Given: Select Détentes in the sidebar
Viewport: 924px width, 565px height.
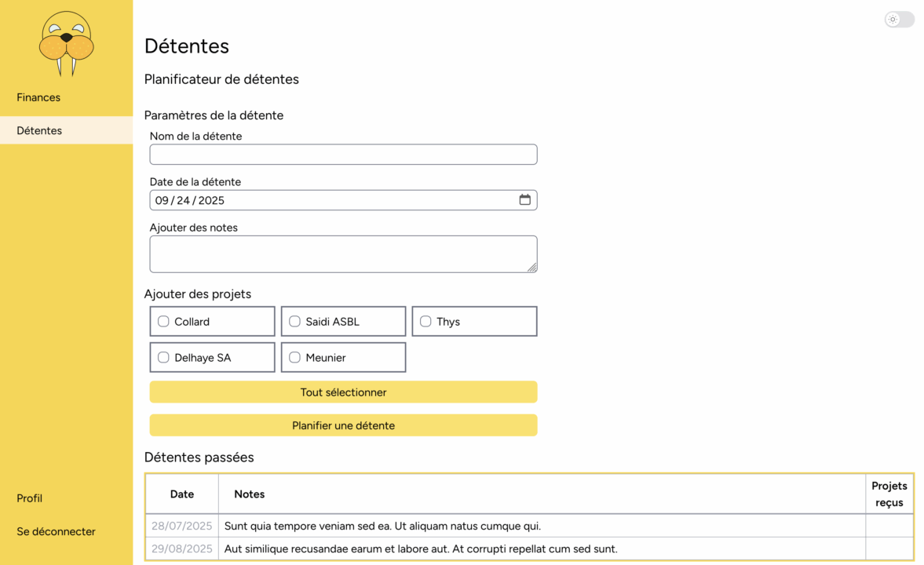Looking at the screenshot, I should tap(39, 130).
